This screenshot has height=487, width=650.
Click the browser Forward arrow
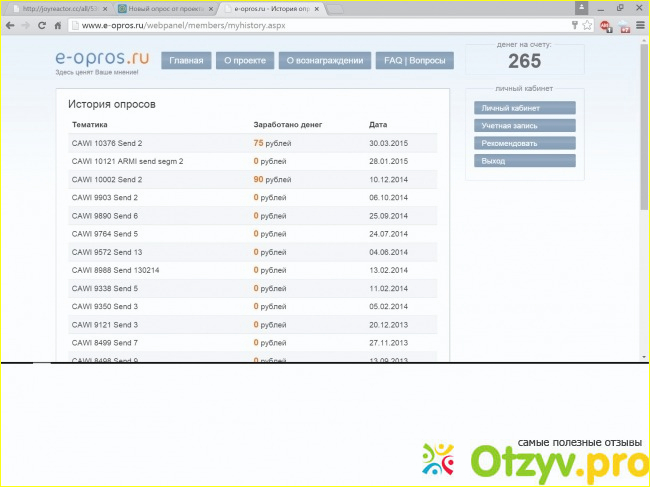tap(27, 25)
